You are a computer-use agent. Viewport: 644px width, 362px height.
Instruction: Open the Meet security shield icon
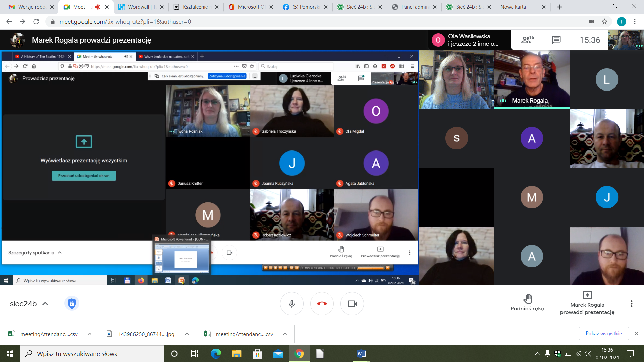click(x=72, y=304)
